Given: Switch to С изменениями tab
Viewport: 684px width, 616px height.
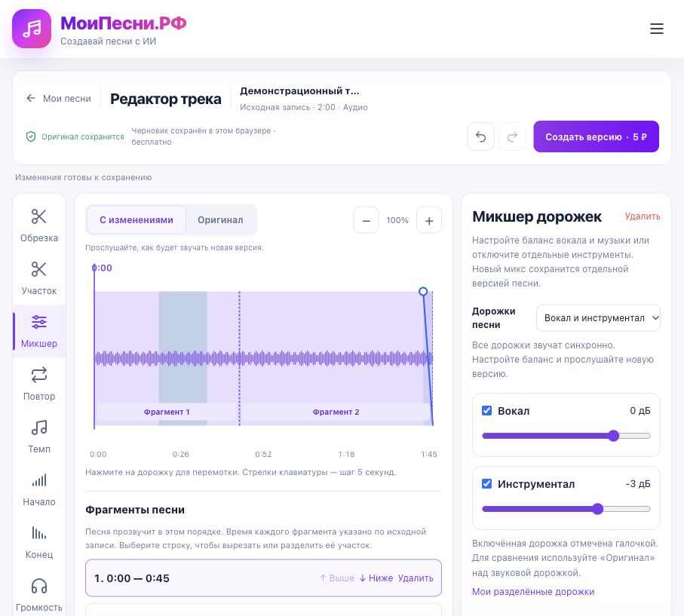Looking at the screenshot, I should coord(136,220).
